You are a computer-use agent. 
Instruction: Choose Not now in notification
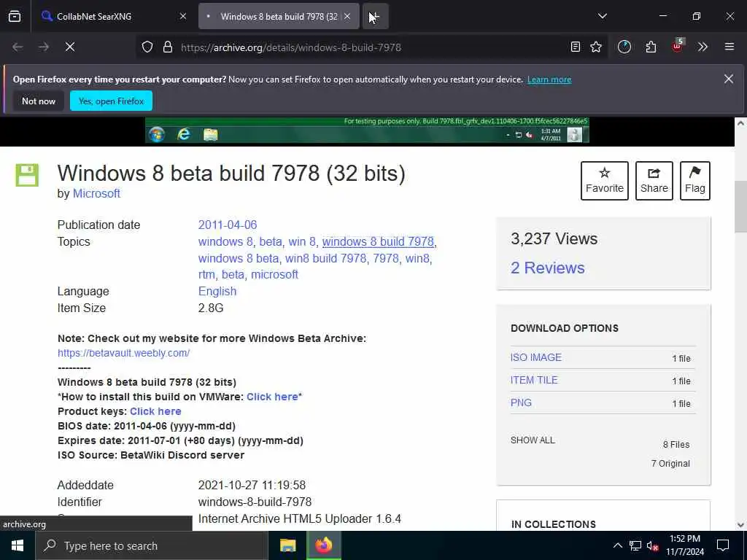coord(39,101)
